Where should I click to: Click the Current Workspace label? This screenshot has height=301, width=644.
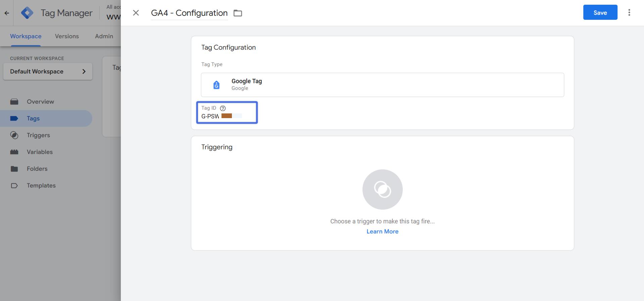coord(37,58)
